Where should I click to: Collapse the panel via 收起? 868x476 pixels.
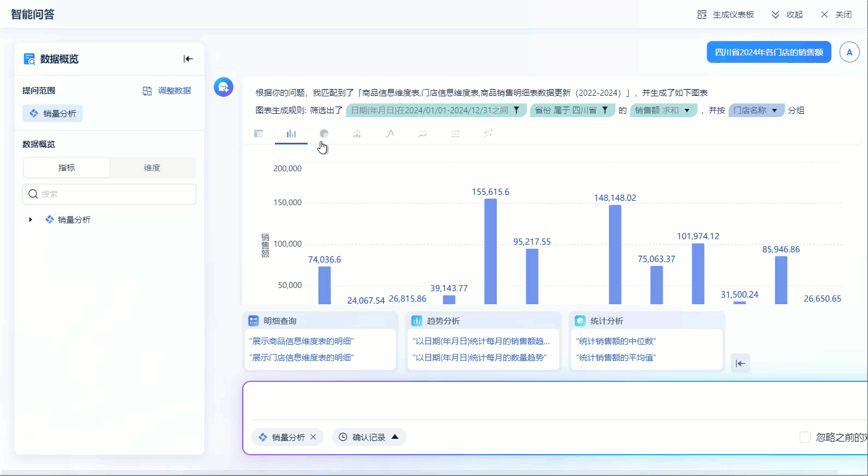[x=787, y=15]
